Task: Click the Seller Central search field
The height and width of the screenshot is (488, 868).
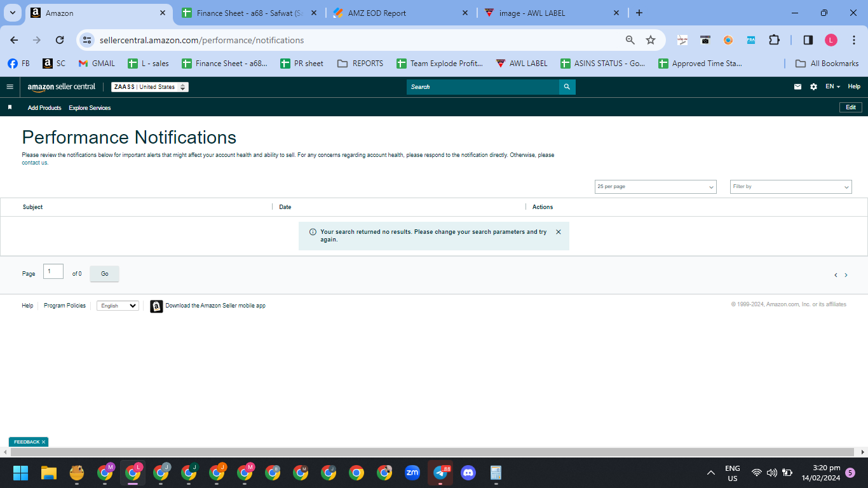Action: tap(483, 87)
